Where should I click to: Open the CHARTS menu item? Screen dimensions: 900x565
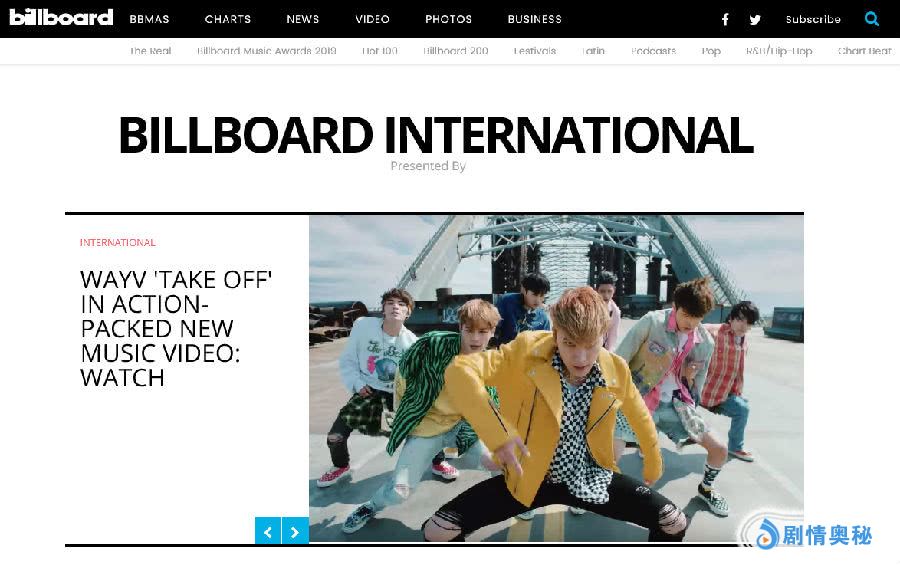point(228,19)
